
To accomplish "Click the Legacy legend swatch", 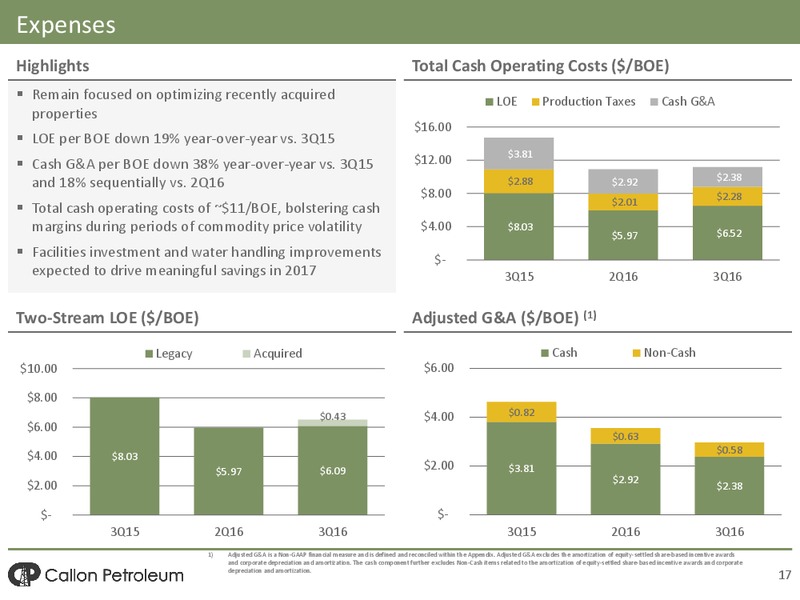I will [x=149, y=354].
